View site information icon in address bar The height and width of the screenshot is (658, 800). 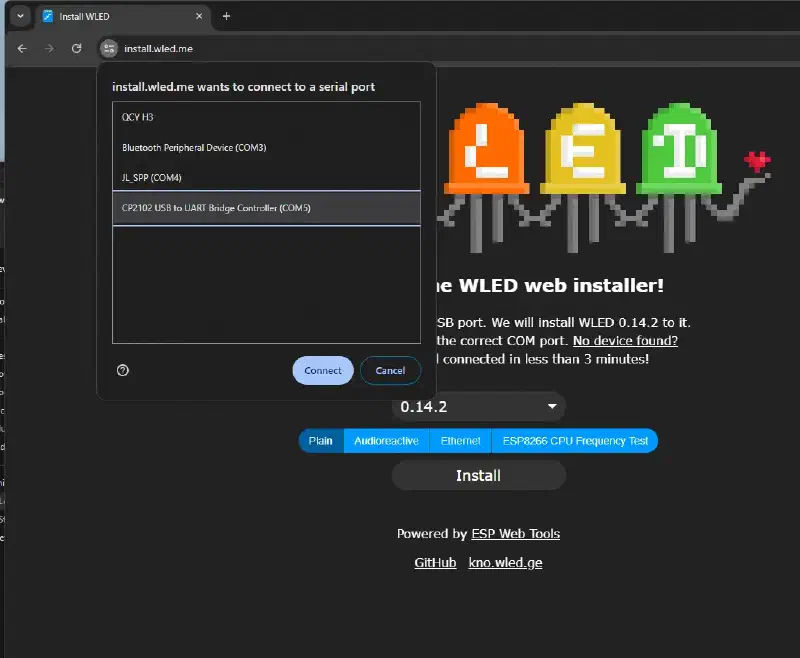109,48
